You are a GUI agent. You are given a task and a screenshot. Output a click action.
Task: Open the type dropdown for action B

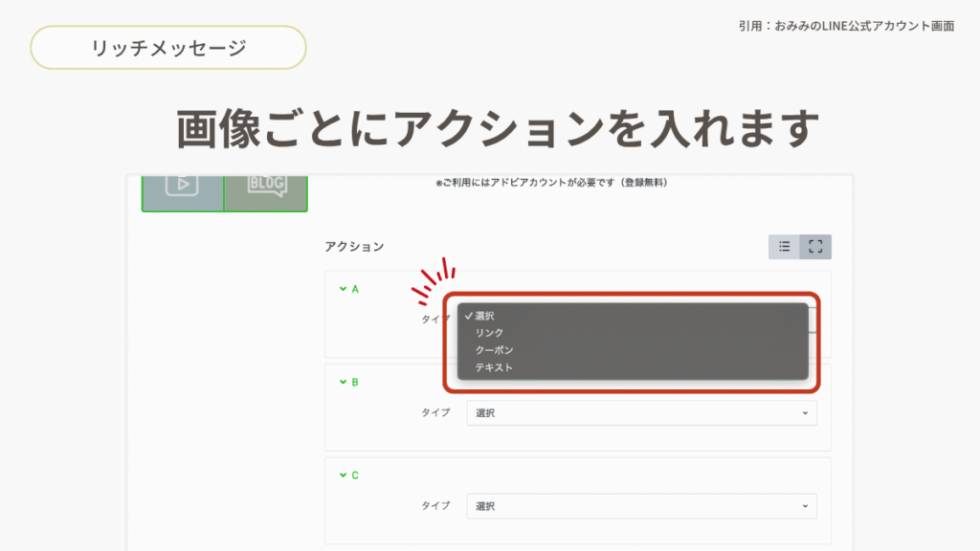point(641,413)
